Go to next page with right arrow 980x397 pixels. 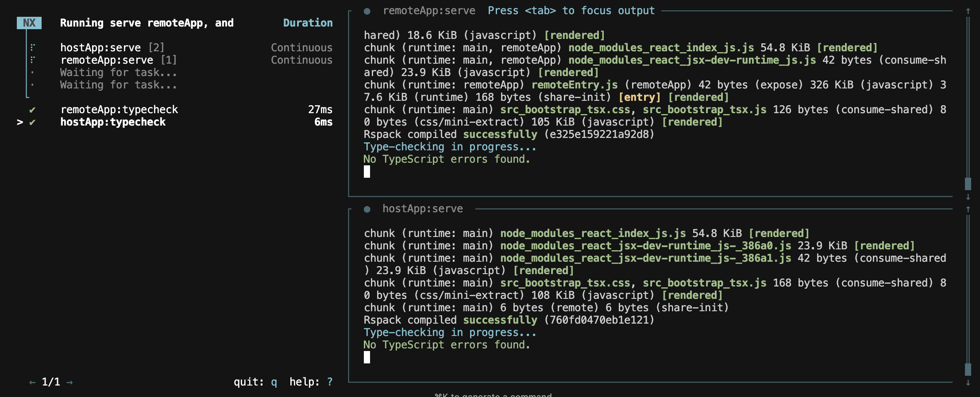click(x=69, y=382)
